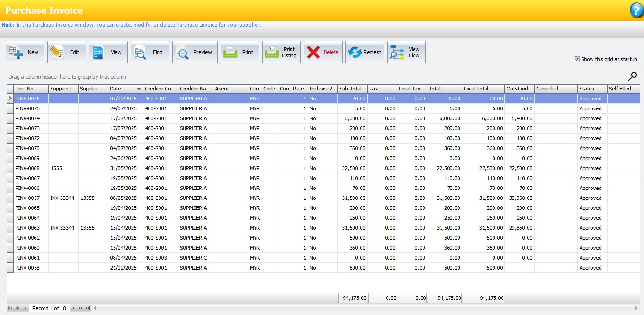This screenshot has width=644, height=315.
Task: Open grid search magnifier icon
Action: tap(632, 76)
